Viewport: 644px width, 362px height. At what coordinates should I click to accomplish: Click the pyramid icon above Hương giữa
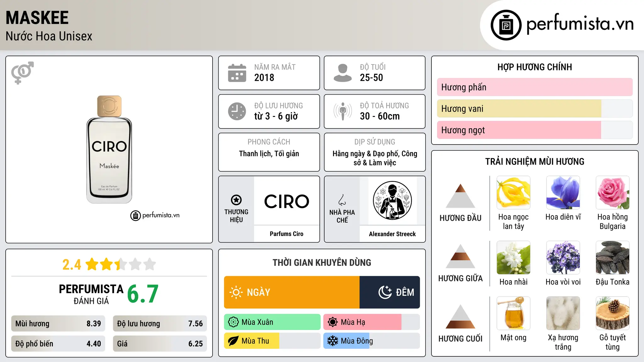460,256
